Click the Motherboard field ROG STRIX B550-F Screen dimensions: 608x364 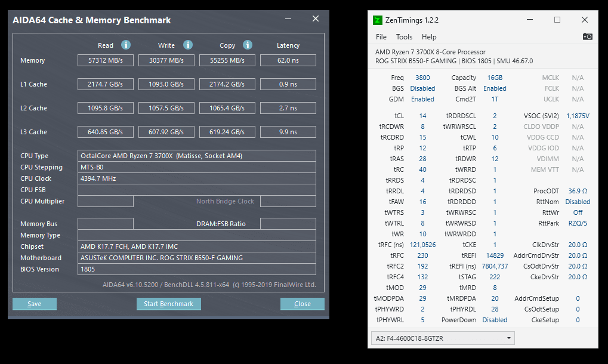pos(196,258)
